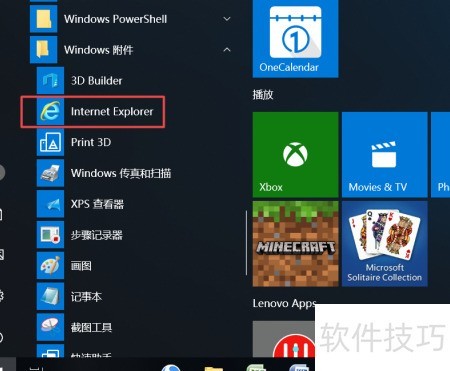
Task: Click the '3D Builder' text
Action: click(97, 81)
